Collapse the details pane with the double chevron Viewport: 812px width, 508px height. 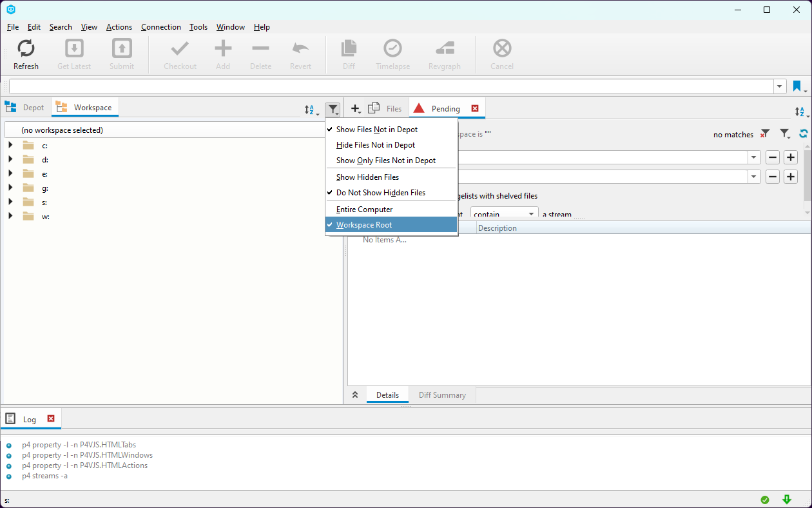(355, 395)
